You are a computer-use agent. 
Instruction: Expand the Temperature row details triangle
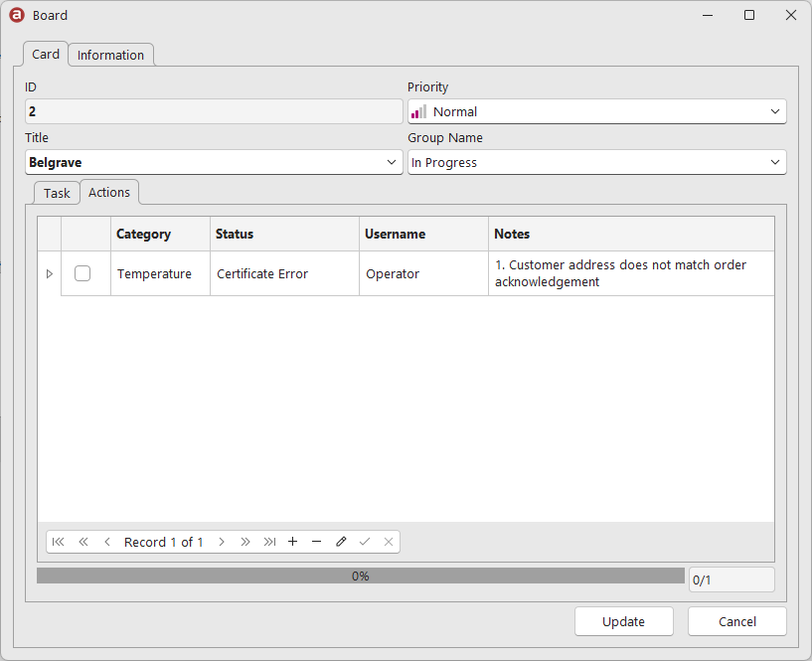click(x=50, y=273)
